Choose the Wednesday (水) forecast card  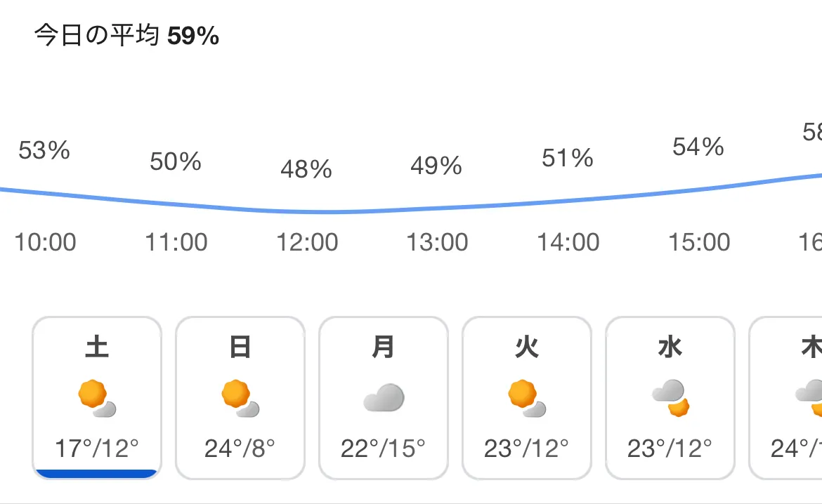(x=670, y=397)
